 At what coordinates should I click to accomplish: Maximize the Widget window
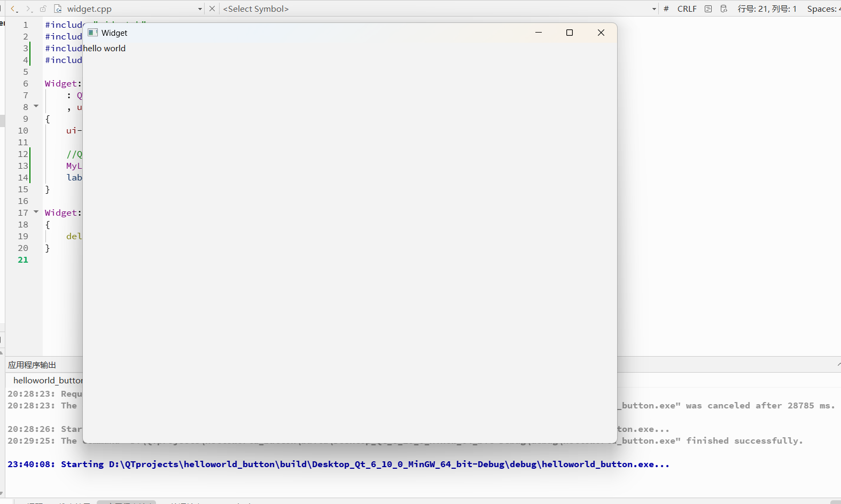tap(570, 33)
